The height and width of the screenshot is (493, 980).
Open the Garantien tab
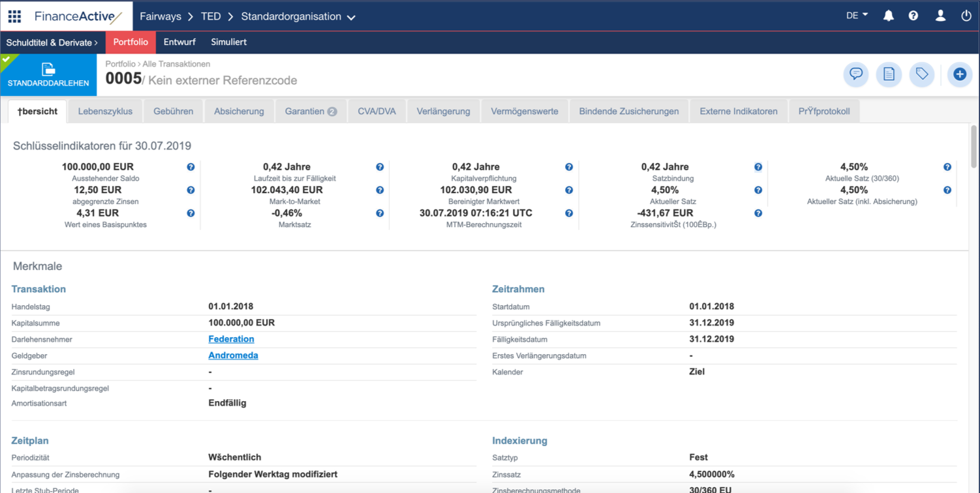point(310,112)
